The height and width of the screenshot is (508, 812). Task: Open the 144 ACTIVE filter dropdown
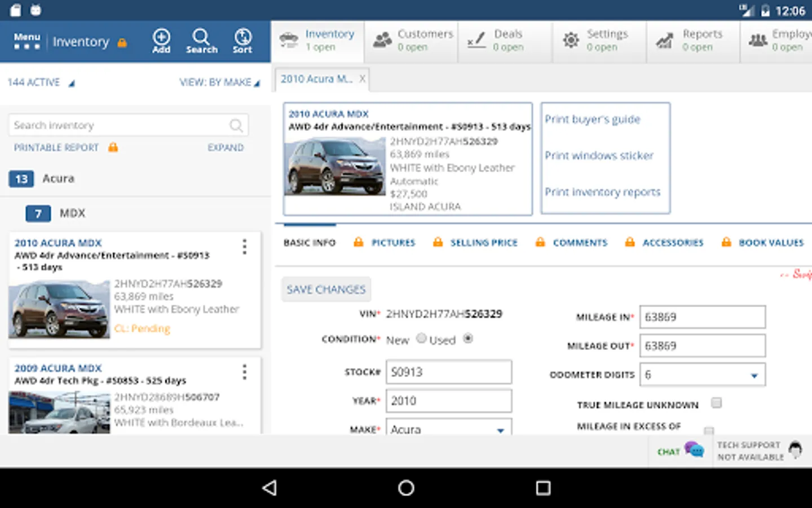point(41,82)
